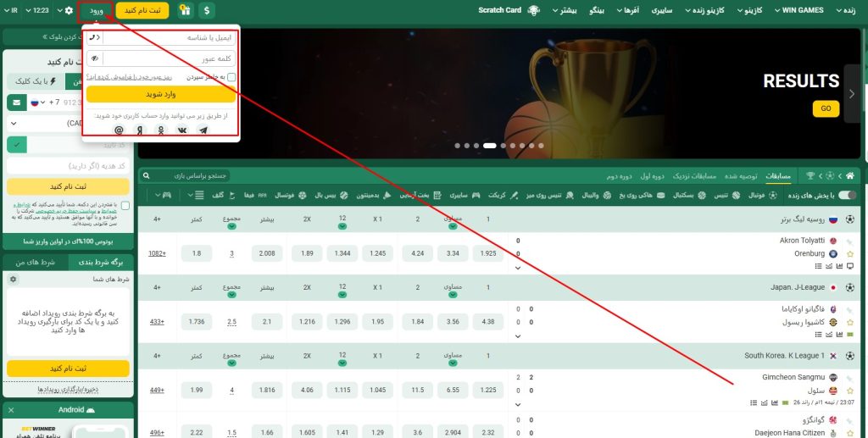Expand more sports list menu
The height and width of the screenshot is (438, 868).
tap(196, 195)
